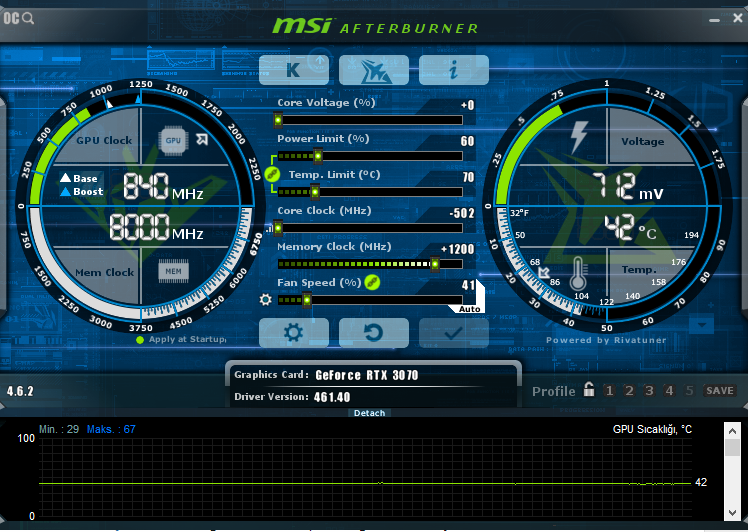Toggle the profile lock padlock
This screenshot has width=748, height=532.
(589, 389)
